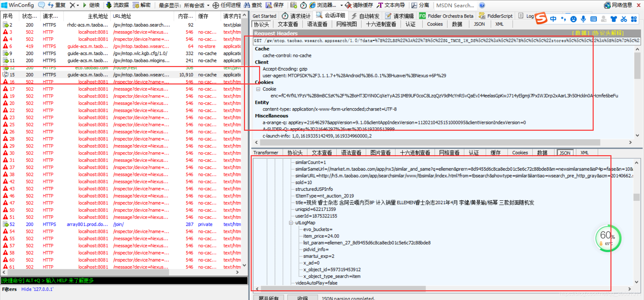Screen dimensions: 644x300
Task: Click the QuickExec command input box
Action: coord(124,281)
